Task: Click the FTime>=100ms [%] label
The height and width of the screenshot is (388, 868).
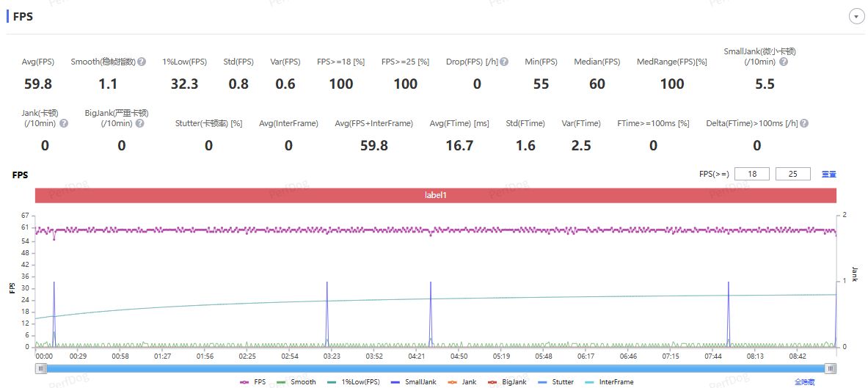Action: point(653,123)
